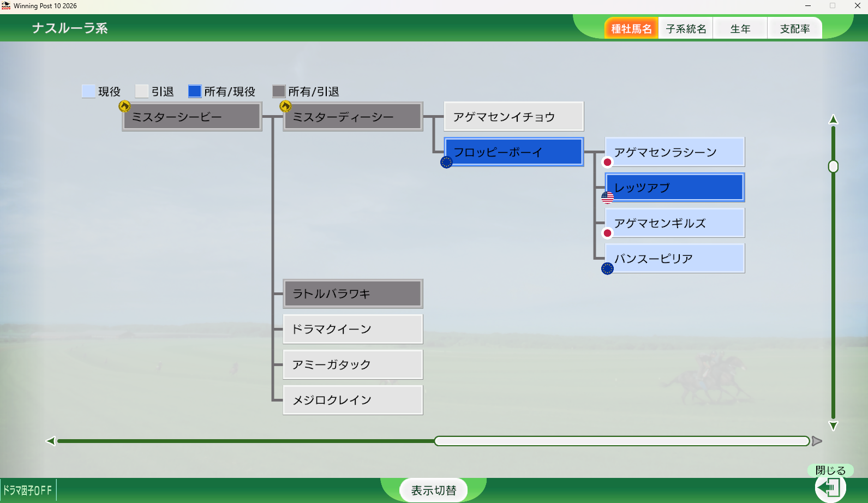This screenshot has height=503, width=868.
Task: Click the gold horse badge on ミスターシービー
Action: click(124, 106)
